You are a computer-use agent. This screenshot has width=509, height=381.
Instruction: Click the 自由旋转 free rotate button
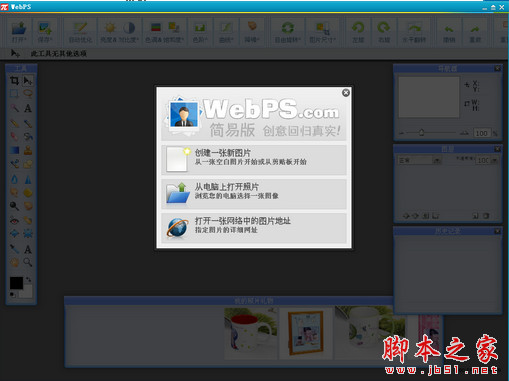tap(288, 32)
